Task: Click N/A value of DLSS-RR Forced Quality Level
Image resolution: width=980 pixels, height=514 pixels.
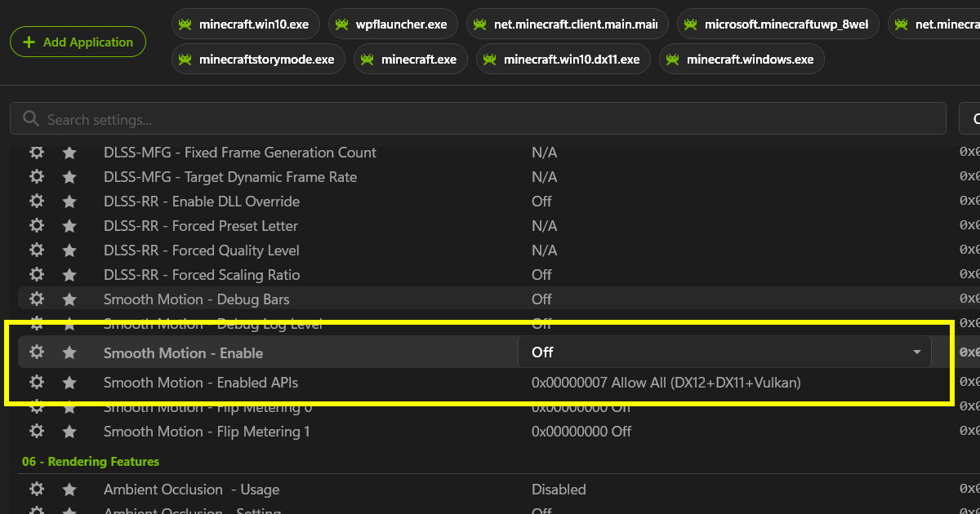Action: 545,250
